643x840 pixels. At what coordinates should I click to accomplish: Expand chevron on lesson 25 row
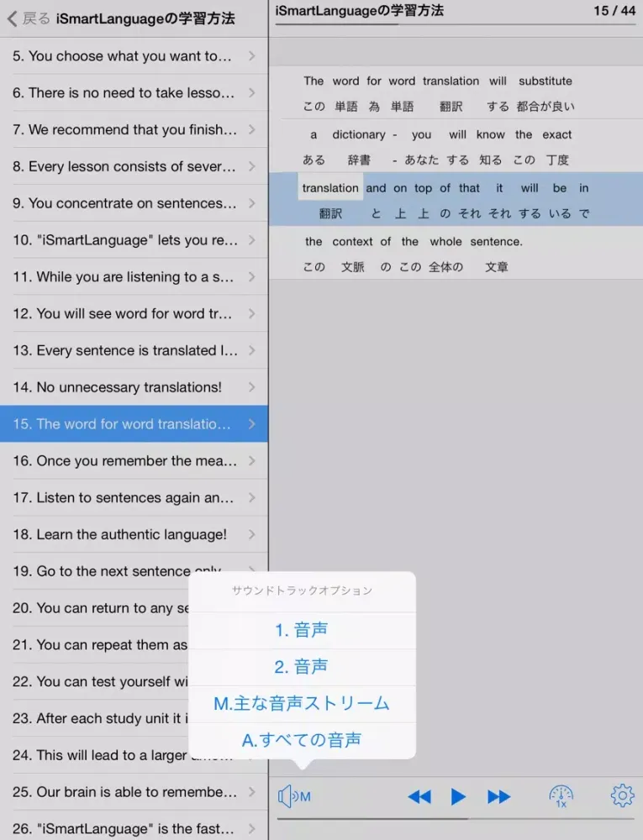coord(252,792)
